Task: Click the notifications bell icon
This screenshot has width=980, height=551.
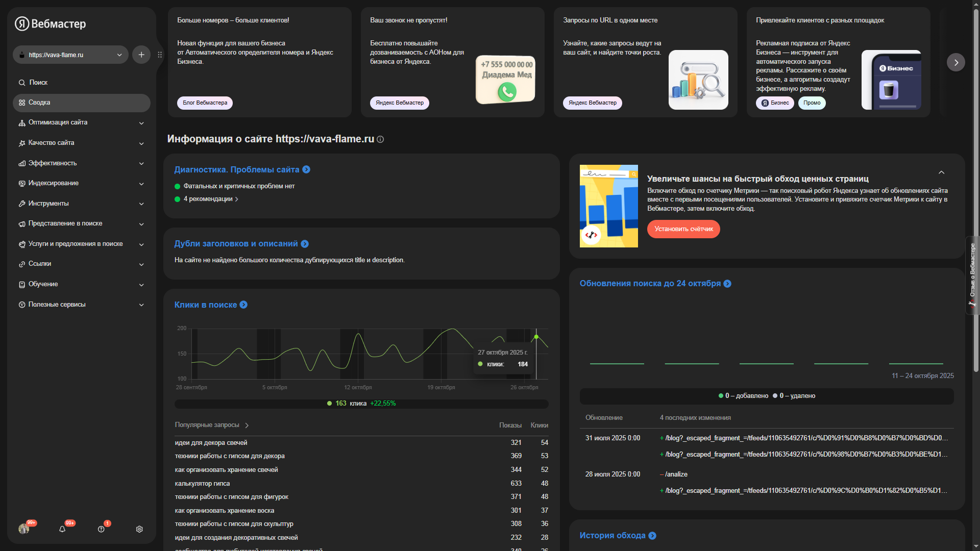Action: click(x=62, y=529)
